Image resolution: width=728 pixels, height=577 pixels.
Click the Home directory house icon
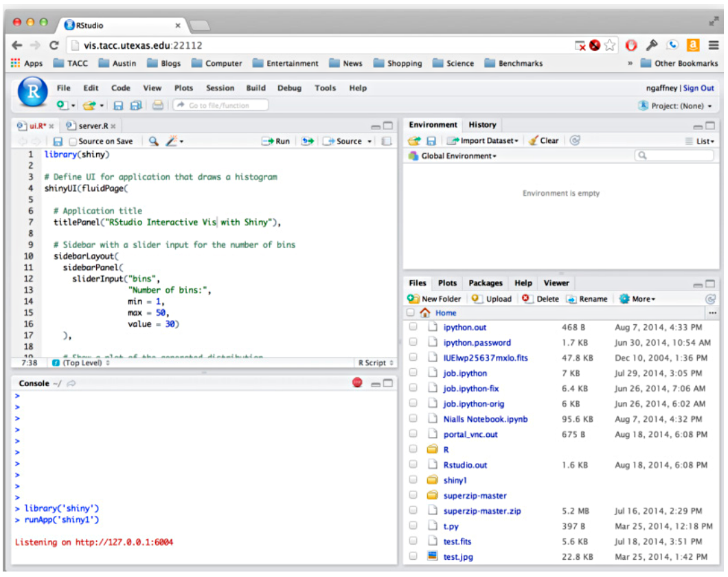[425, 313]
